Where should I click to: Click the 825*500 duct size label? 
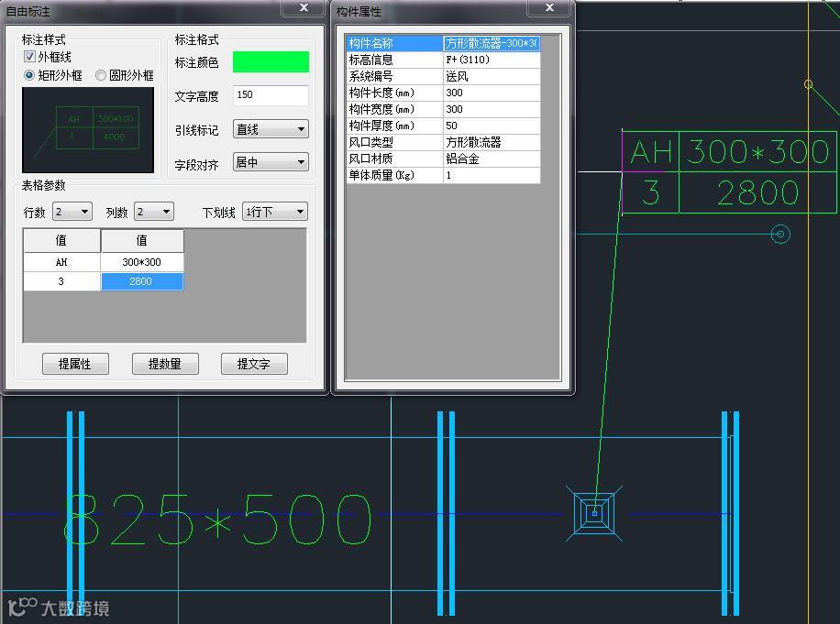pos(217,520)
